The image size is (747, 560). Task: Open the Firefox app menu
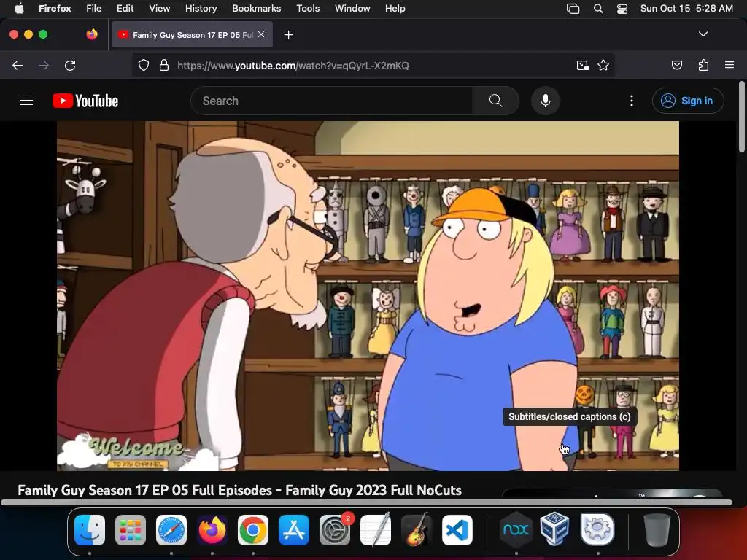[55, 8]
